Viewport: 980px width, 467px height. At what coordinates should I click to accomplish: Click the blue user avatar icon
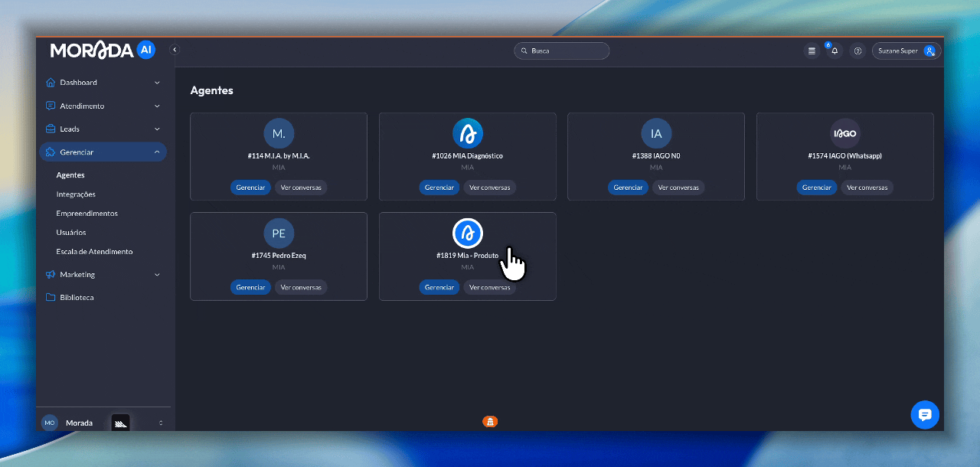[929, 51]
